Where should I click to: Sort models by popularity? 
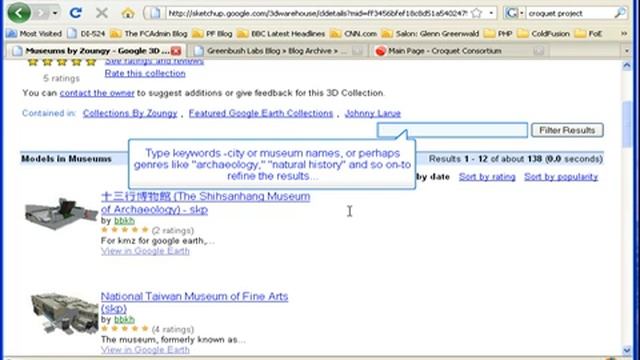pyautogui.click(x=561, y=177)
